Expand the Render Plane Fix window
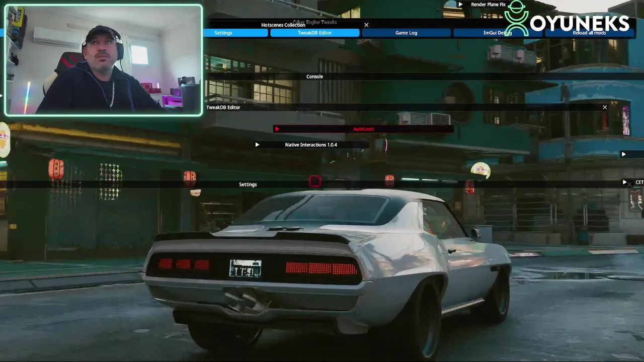Image resolution: width=644 pixels, height=362 pixels. tap(460, 5)
